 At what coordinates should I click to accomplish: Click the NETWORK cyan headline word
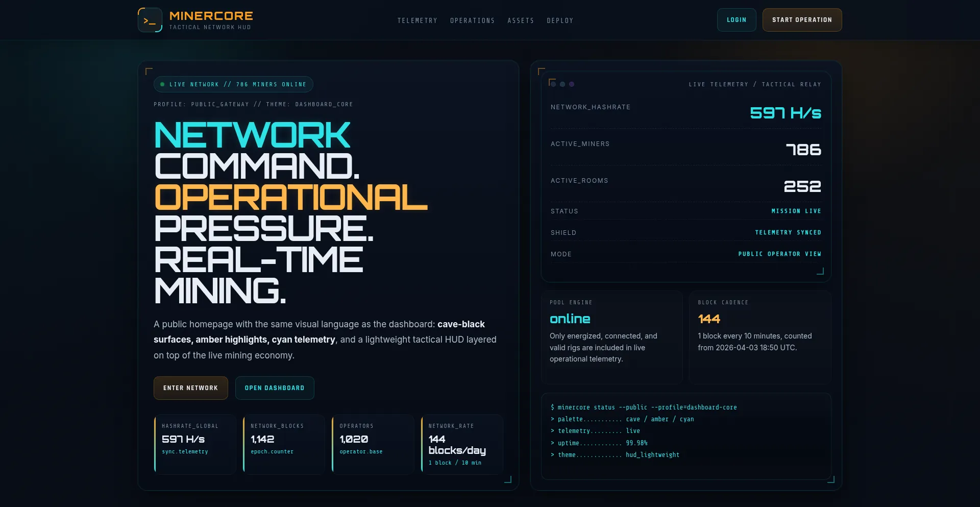coord(252,135)
